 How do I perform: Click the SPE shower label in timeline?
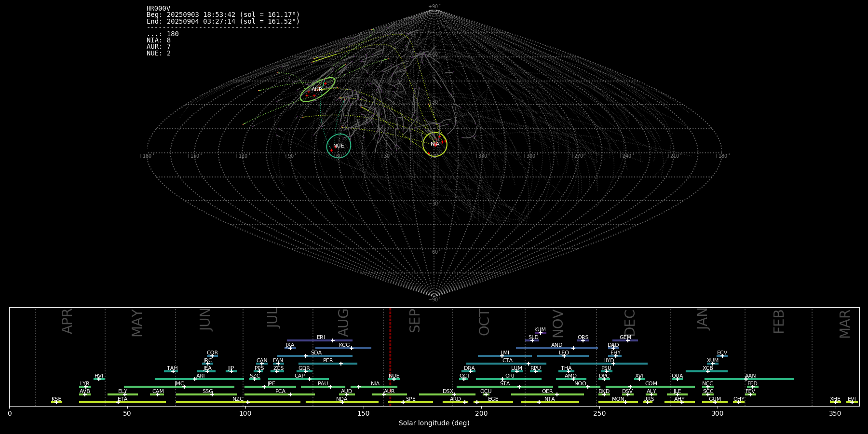click(410, 399)
